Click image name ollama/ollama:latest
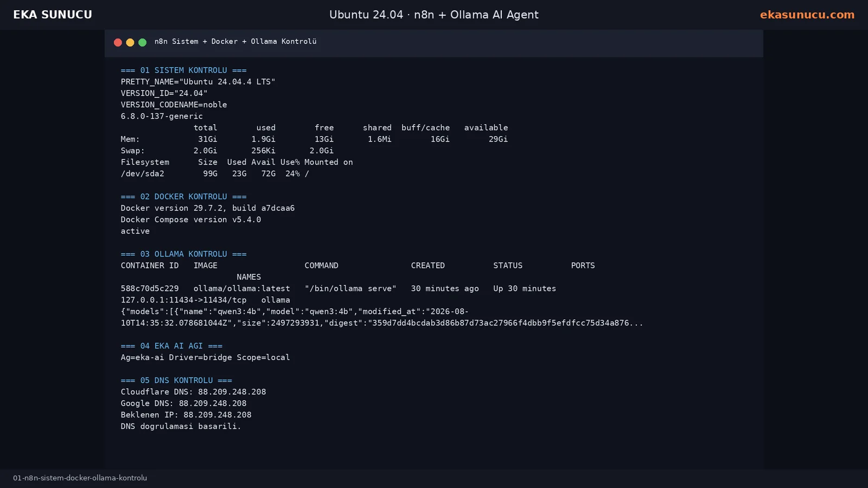The image size is (868, 488). (x=241, y=288)
